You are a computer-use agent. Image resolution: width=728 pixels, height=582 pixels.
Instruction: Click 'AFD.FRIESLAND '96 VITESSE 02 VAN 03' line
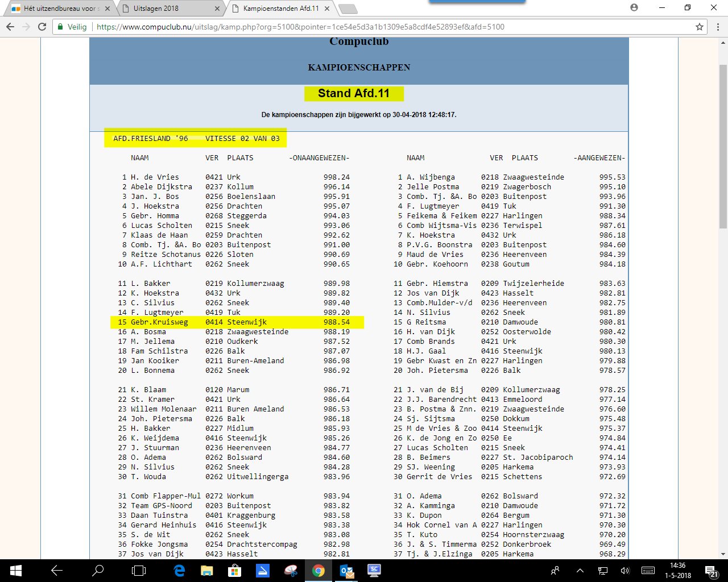click(196, 138)
